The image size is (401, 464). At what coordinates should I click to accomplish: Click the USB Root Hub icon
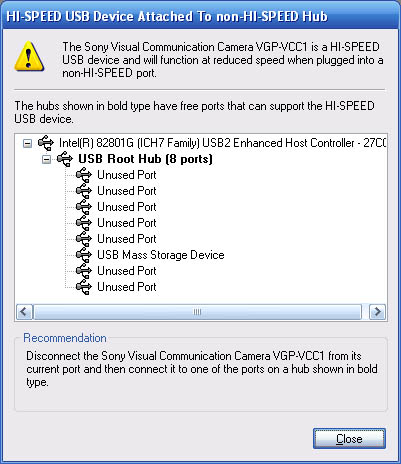[65, 159]
